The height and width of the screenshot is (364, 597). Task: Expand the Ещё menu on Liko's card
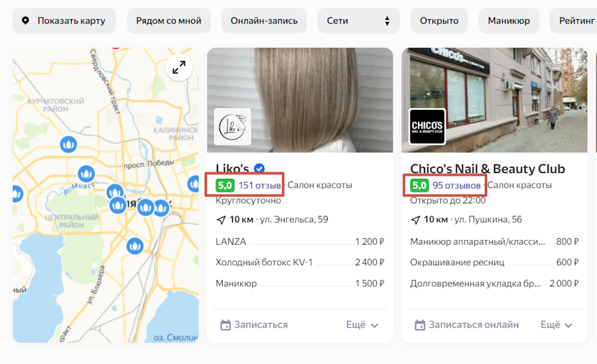(x=362, y=325)
